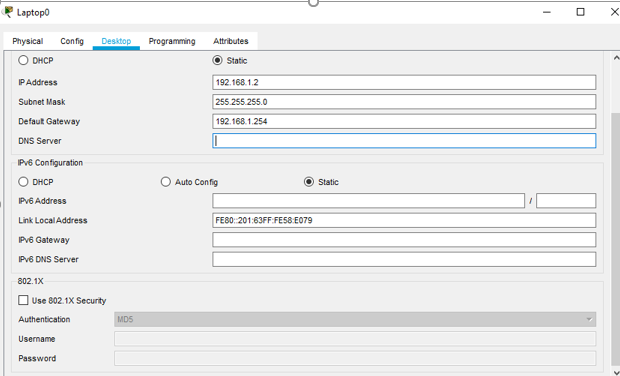Click the "Link Local Address" label

[53, 220]
